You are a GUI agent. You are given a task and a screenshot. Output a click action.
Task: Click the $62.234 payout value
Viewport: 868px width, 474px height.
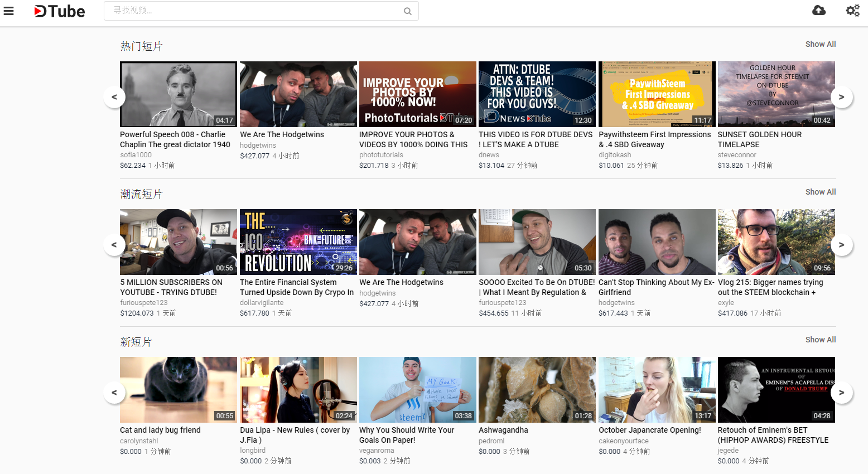click(133, 166)
